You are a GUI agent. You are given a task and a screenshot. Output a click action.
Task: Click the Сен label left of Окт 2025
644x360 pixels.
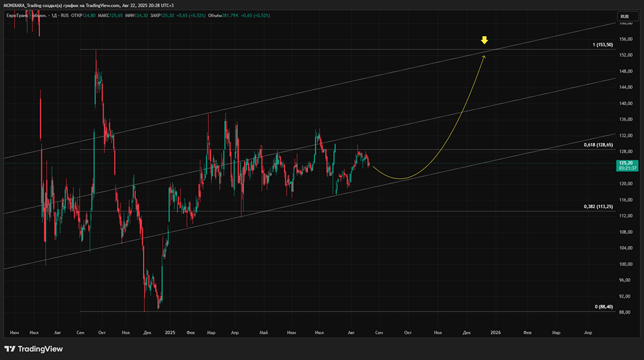pos(379,332)
